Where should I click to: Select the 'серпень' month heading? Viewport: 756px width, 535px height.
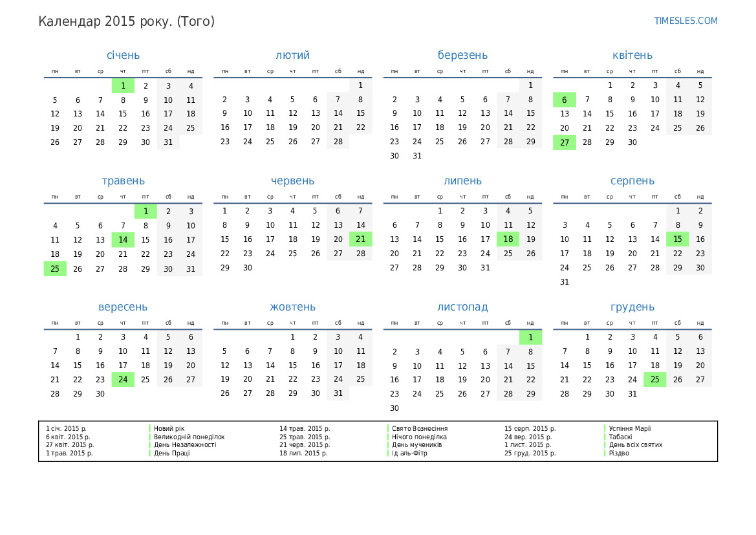[632, 181]
